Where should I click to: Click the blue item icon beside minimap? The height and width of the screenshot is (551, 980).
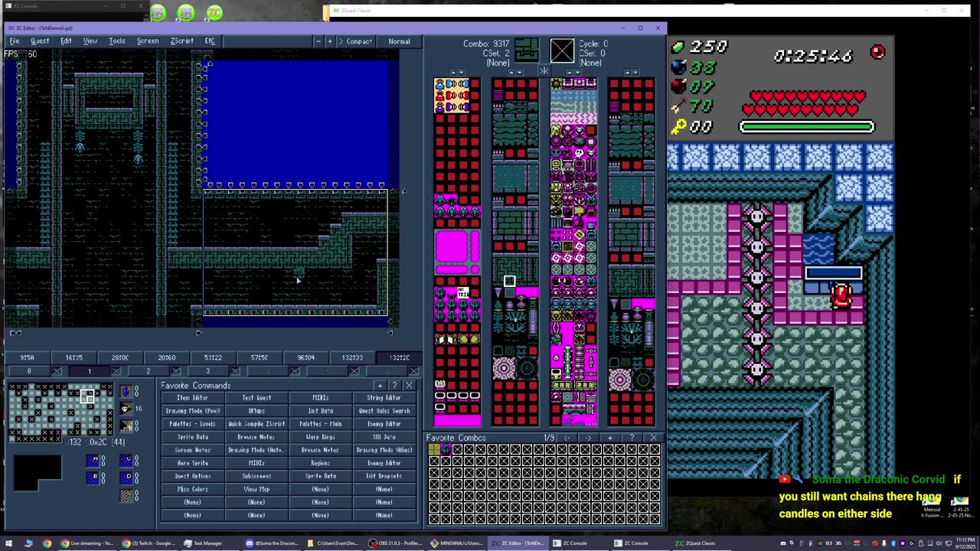click(127, 392)
